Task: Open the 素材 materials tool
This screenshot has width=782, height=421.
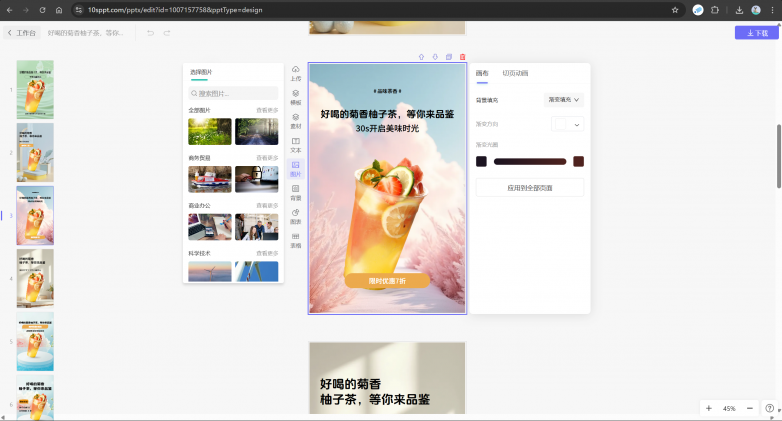Action: [296, 121]
